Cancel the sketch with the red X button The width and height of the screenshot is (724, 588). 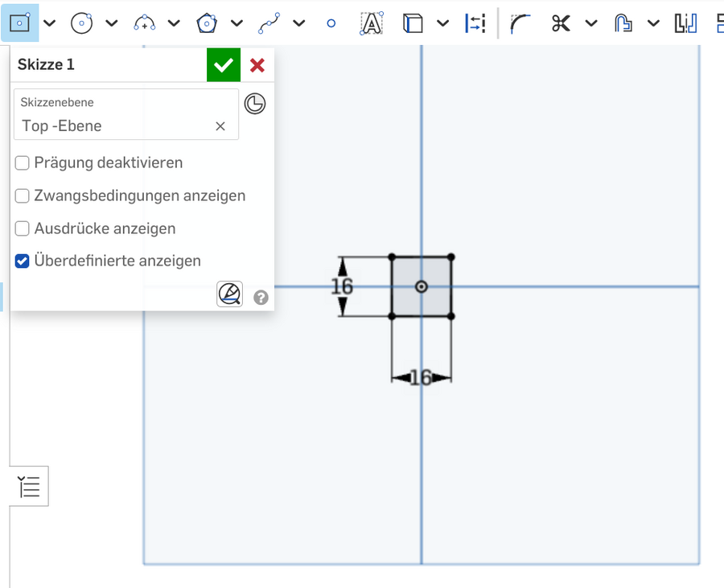click(x=257, y=64)
